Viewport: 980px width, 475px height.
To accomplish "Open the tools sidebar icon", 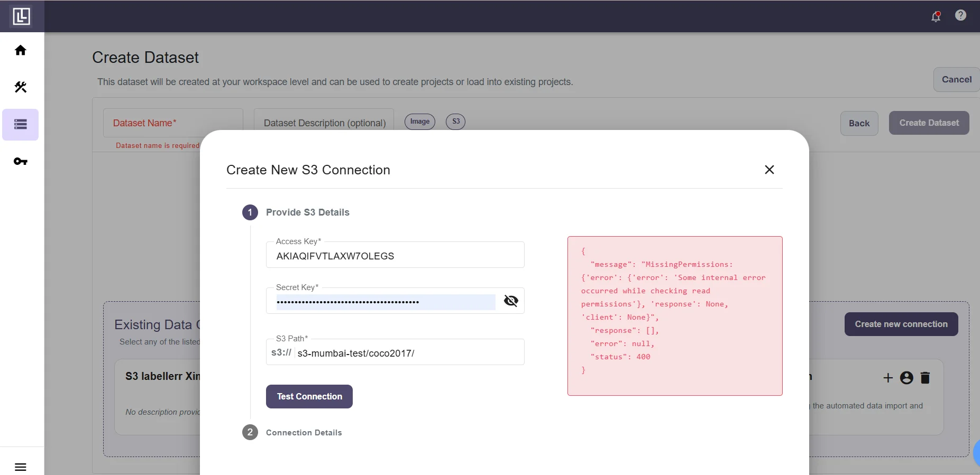I will pos(21,87).
